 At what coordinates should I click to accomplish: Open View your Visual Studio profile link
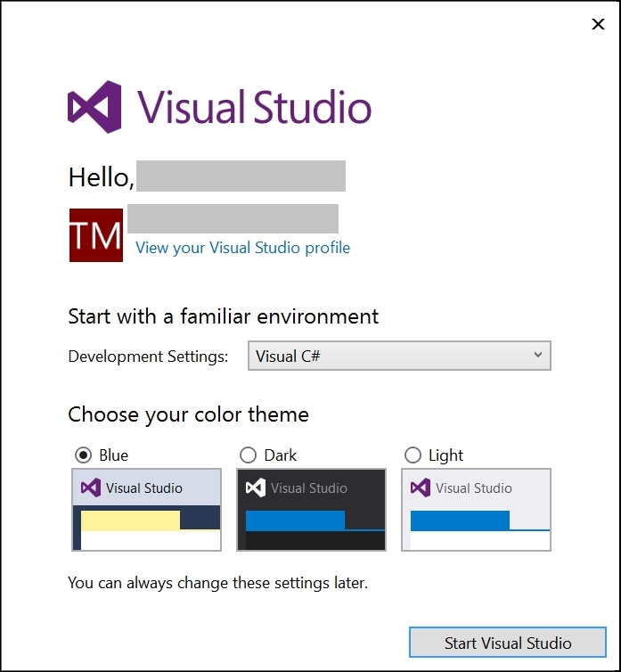click(242, 248)
